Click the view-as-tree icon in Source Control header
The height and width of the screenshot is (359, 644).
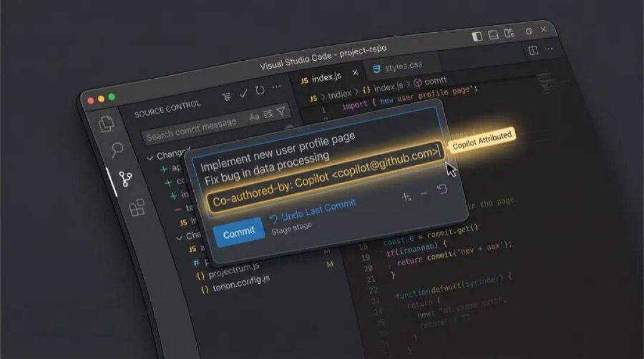[227, 97]
